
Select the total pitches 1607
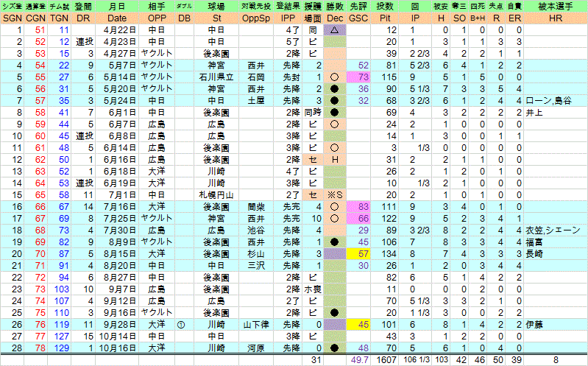[385, 359]
